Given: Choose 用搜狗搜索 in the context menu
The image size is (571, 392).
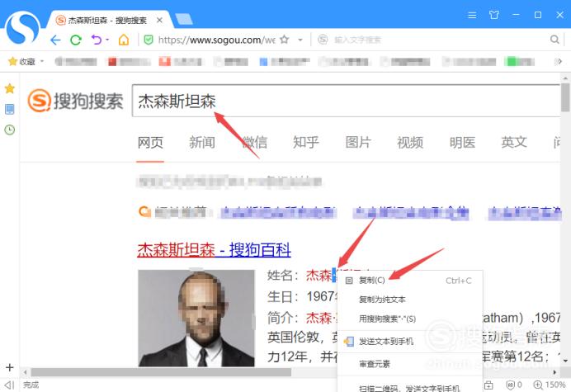Looking at the screenshot, I should (410, 319).
